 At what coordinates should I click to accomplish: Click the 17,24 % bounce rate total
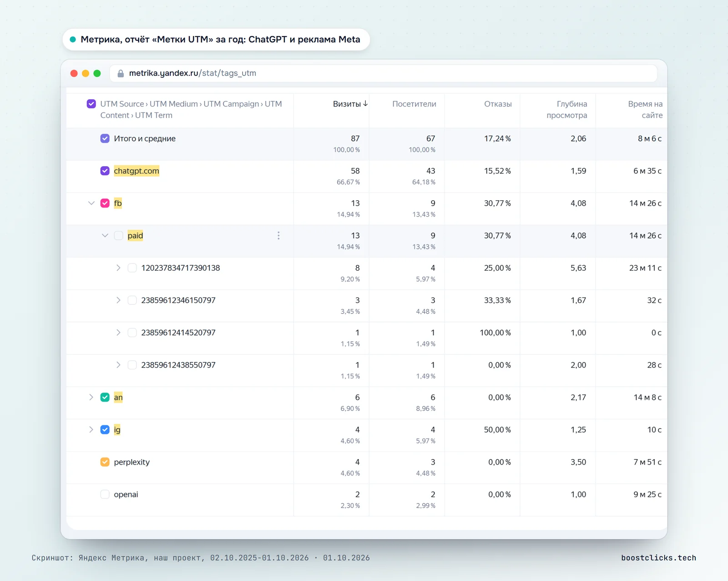click(497, 138)
